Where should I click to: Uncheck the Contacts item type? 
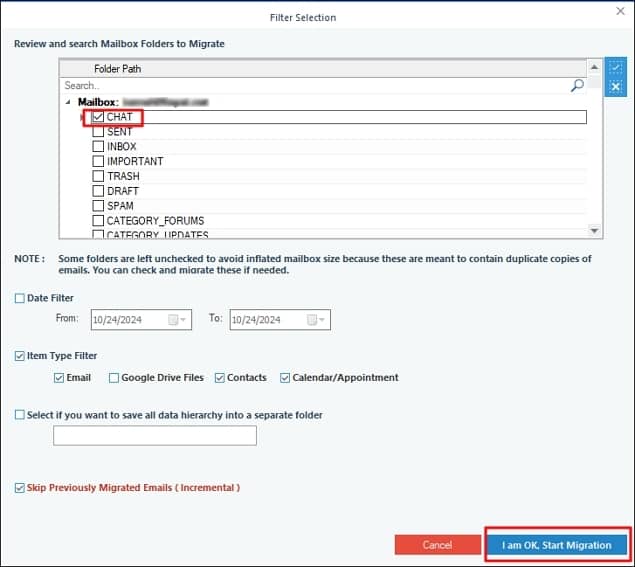(x=219, y=378)
